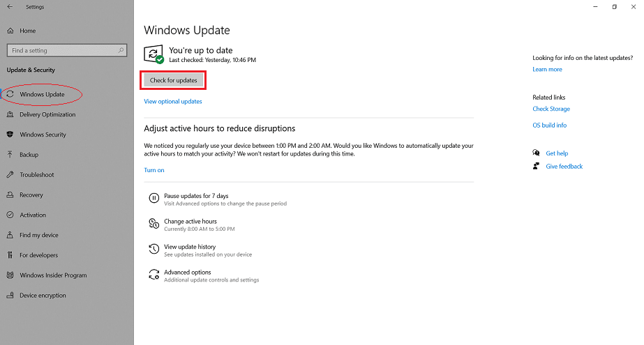644x345 pixels.
Task: Go to Windows Security section
Action: click(x=43, y=135)
